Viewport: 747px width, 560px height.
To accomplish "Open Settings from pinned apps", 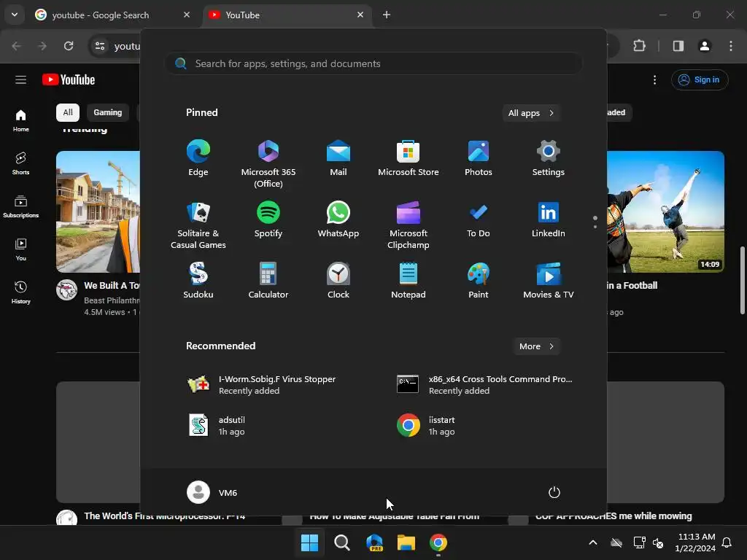I will pos(549,158).
